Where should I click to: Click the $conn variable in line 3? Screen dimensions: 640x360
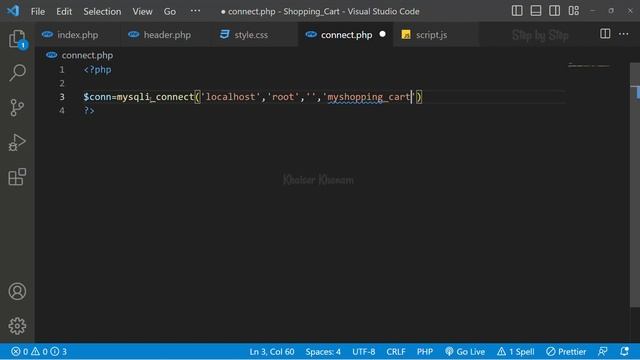(97, 97)
